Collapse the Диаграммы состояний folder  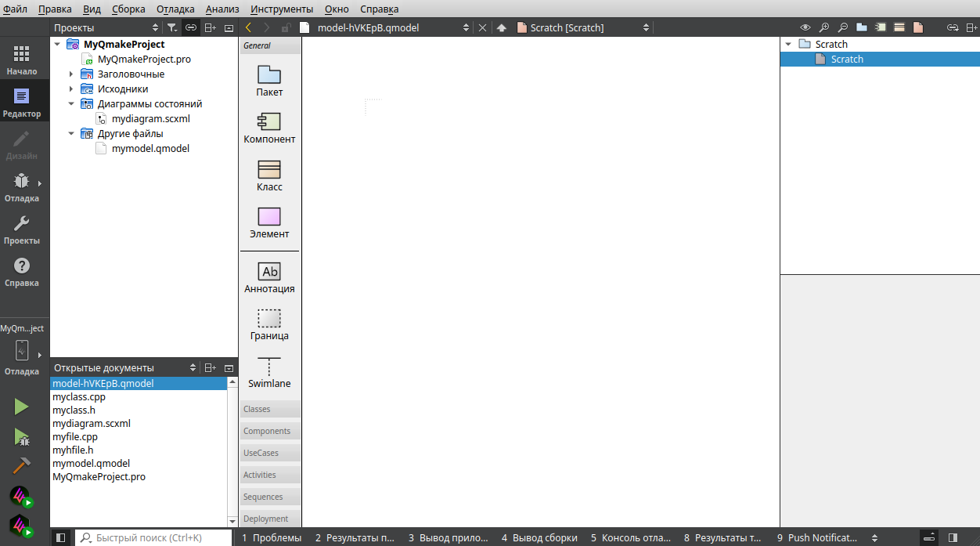71,104
